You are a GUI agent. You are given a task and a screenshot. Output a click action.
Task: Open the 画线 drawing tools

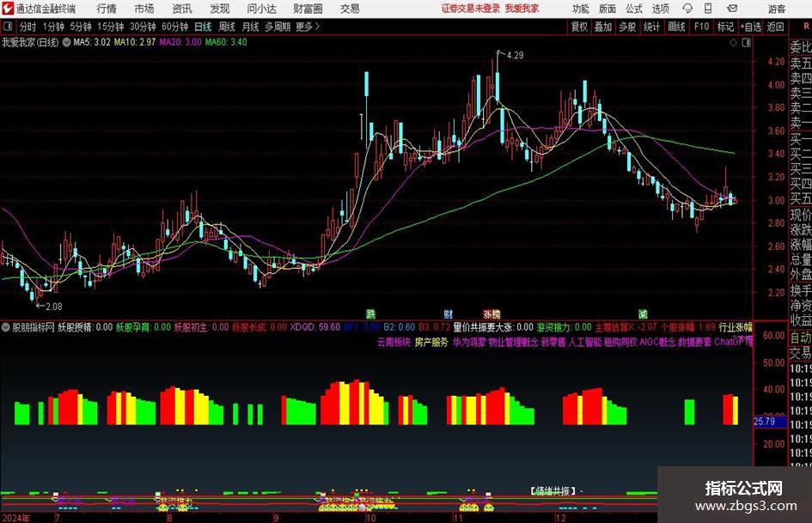click(676, 27)
